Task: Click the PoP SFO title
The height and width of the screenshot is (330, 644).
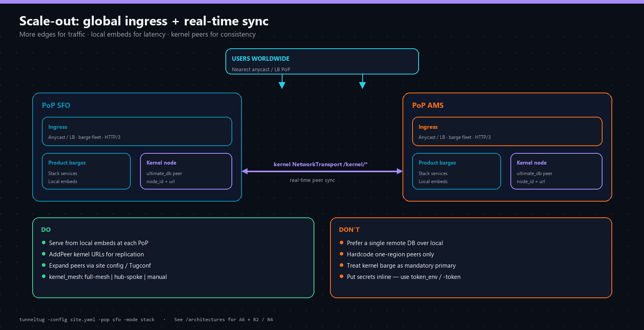Action: [x=56, y=105]
